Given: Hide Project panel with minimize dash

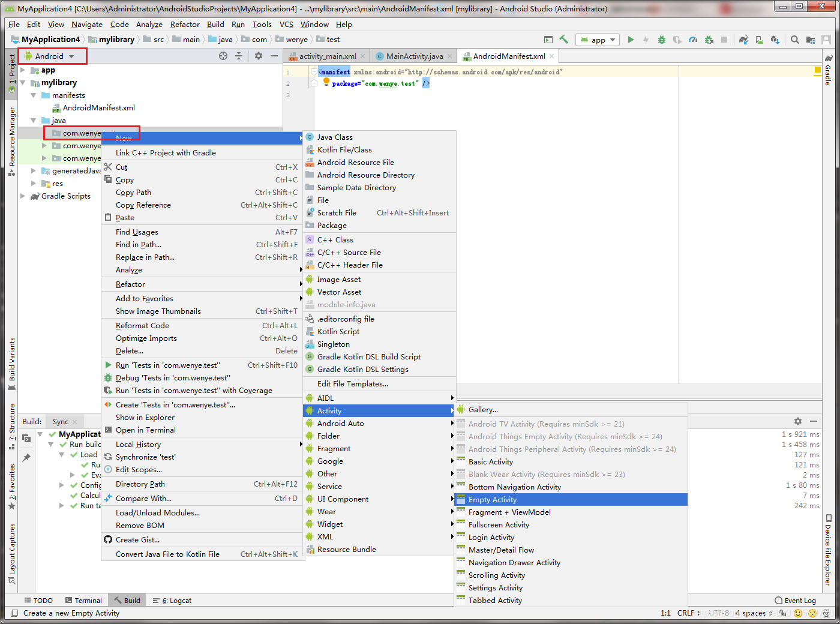Looking at the screenshot, I should pos(274,56).
